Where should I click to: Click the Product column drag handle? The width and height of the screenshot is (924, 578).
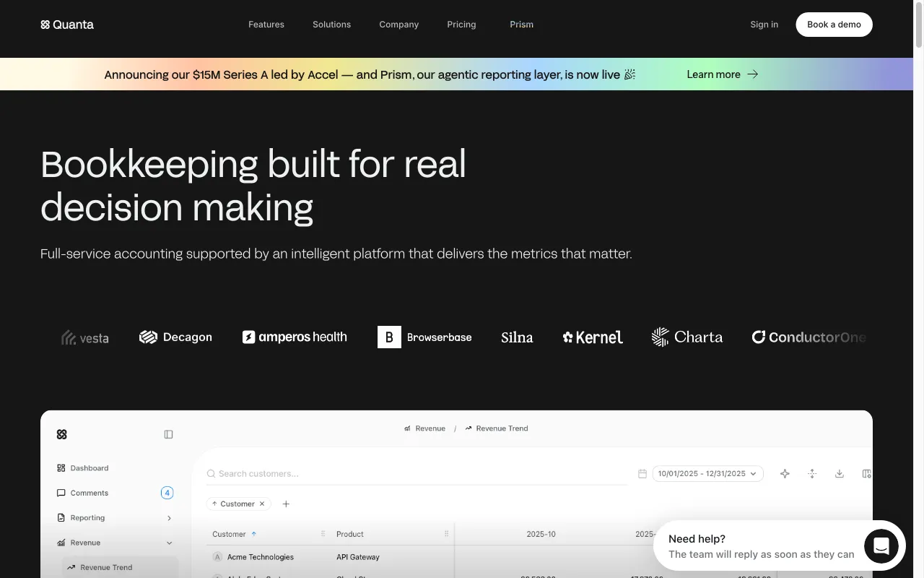(447, 535)
